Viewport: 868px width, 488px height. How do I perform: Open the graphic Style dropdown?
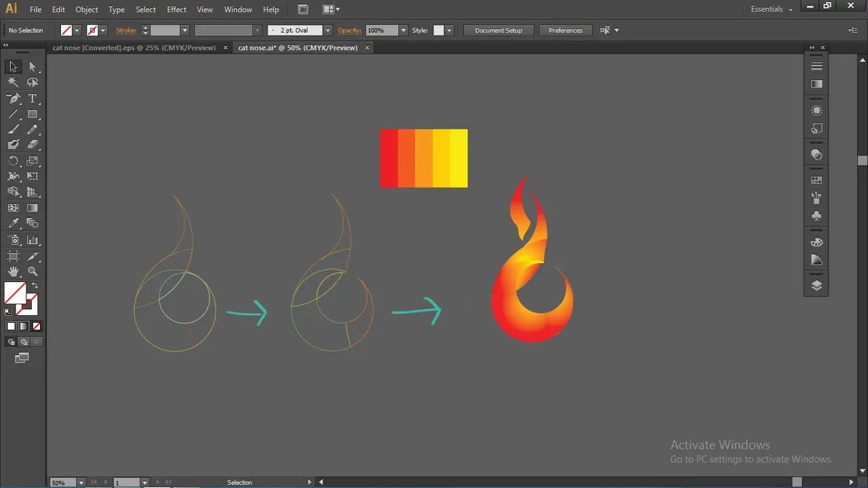pos(449,30)
